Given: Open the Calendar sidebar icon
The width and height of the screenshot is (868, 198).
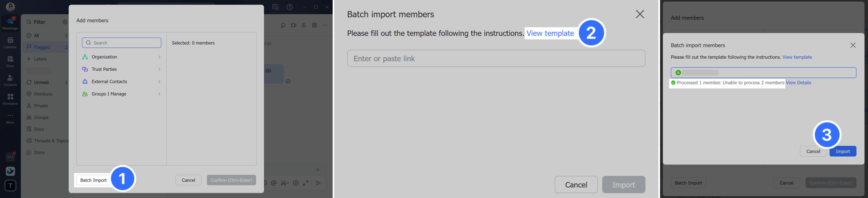Looking at the screenshot, I should click(10, 43).
